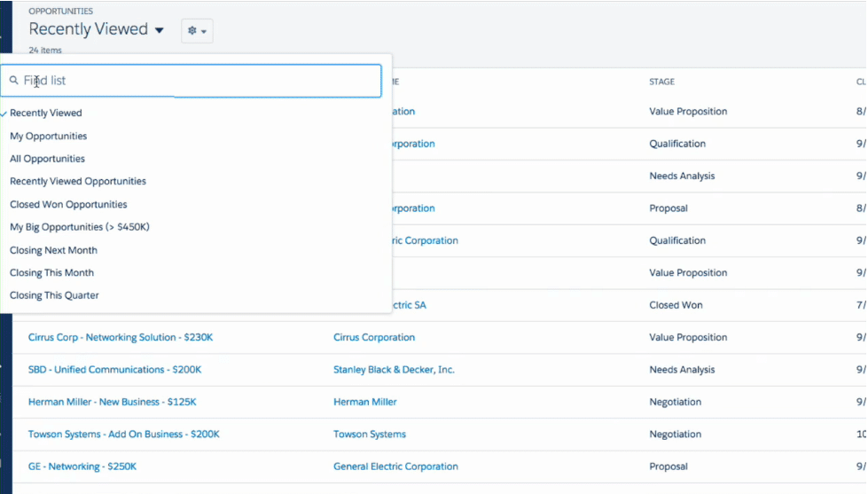Open the list view settings gear
This screenshot has height=494, width=868.
(x=197, y=31)
